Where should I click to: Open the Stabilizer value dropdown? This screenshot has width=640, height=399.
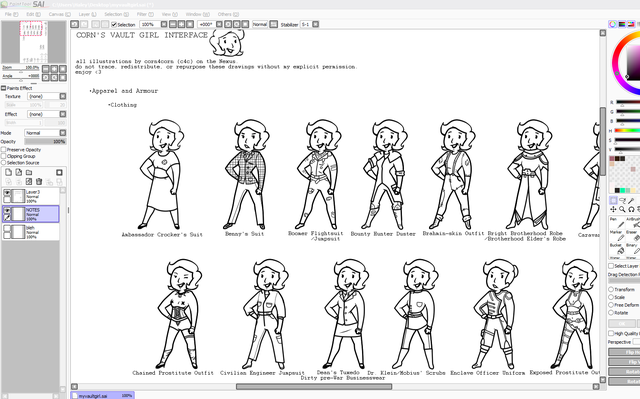[310, 24]
